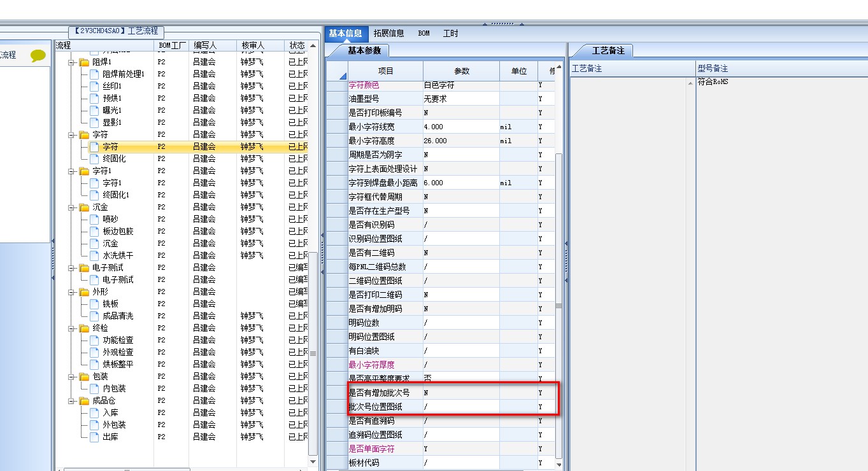
Task: Open the 工时 tab
Action: (450, 33)
